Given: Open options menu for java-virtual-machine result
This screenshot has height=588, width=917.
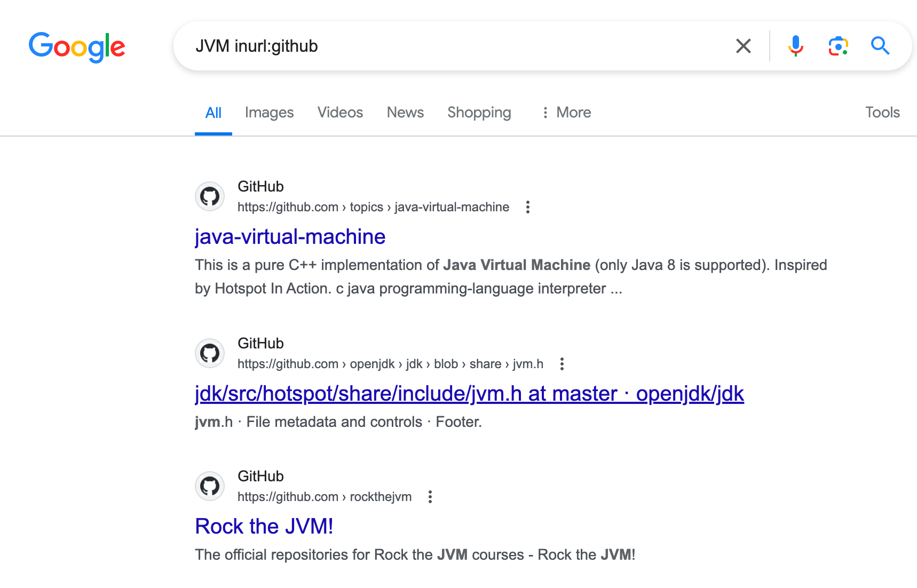Looking at the screenshot, I should 527,207.
